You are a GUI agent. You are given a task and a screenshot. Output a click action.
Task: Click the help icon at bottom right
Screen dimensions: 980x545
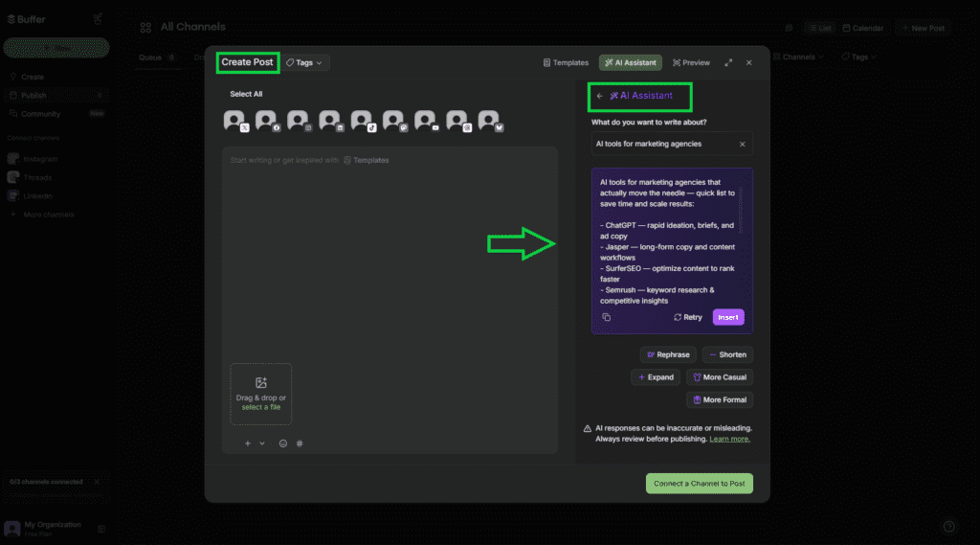tap(948, 527)
